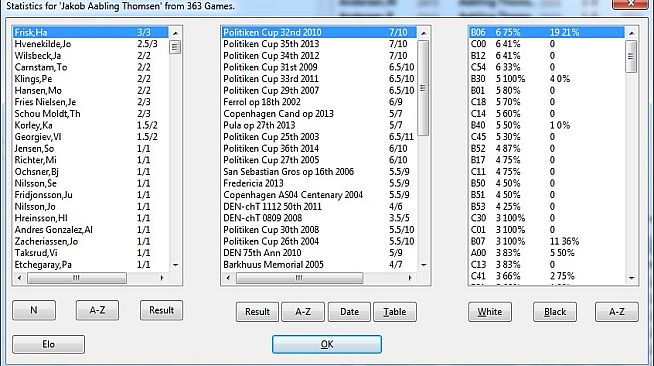
Task: Select opponent Georgiev,Vl row
Action: click(x=91, y=137)
